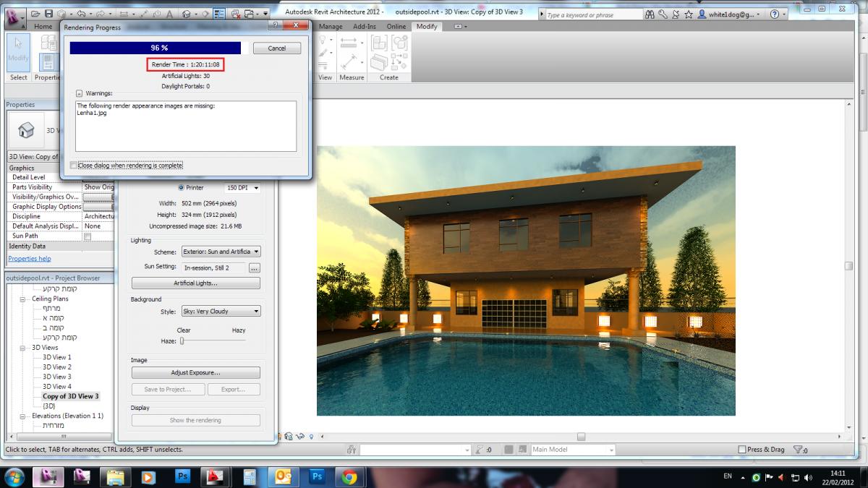This screenshot has height=488, width=868.
Task: Select the Text tool (A) in Quick Access Toolbar
Action: pyautogui.click(x=169, y=12)
